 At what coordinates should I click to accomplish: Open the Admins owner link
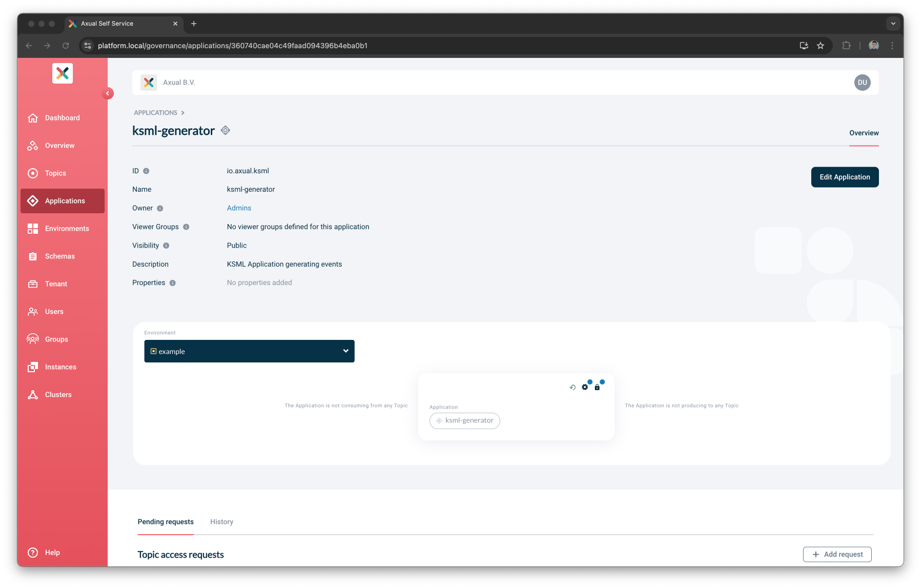click(239, 208)
